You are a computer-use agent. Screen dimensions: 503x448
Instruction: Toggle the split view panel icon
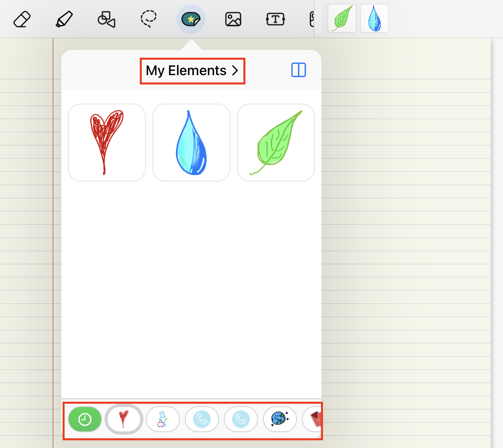[298, 70]
